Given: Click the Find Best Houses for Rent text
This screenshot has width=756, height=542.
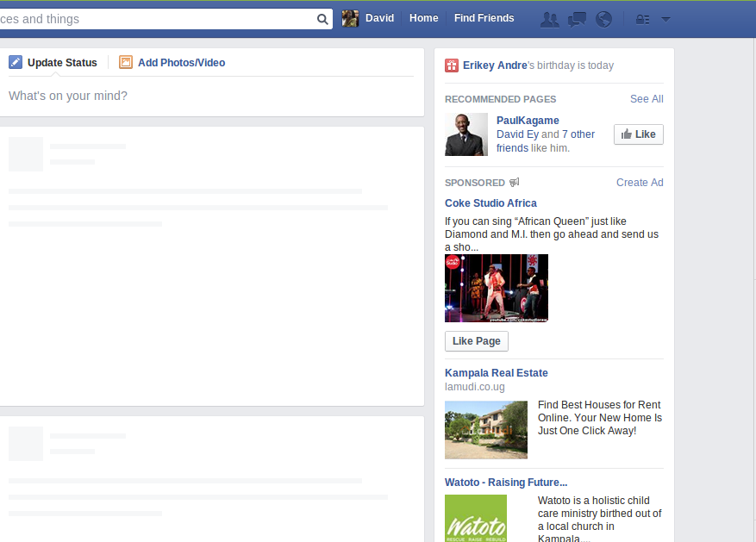Looking at the screenshot, I should click(x=600, y=418).
